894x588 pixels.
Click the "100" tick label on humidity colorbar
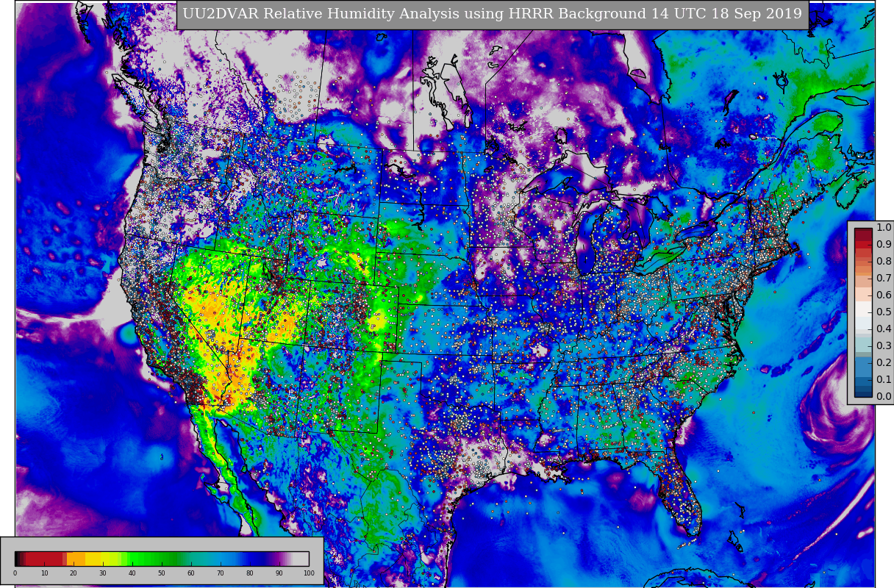309,573
